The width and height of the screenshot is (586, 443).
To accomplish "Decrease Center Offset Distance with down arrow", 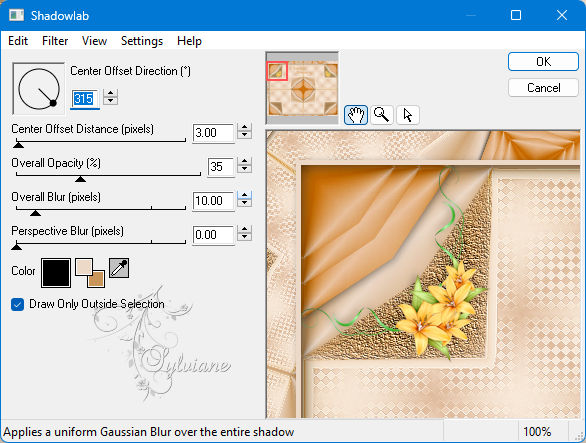I will pos(244,135).
